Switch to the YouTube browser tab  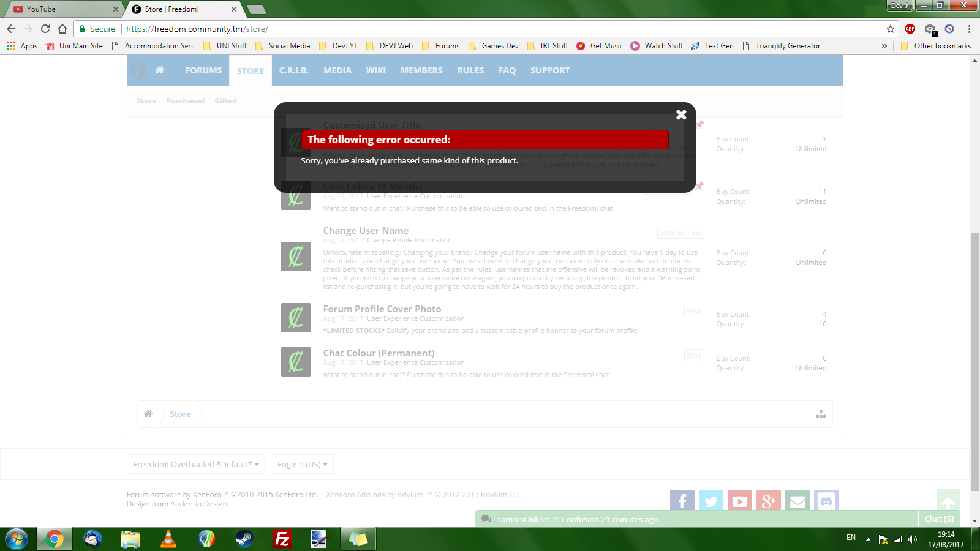61,9
